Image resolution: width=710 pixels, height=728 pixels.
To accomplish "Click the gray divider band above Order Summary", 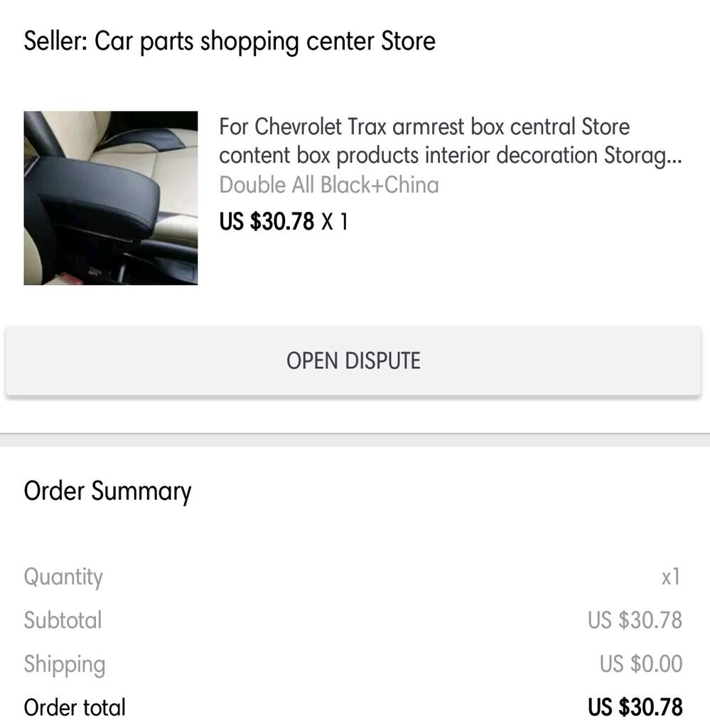I will (355, 440).
